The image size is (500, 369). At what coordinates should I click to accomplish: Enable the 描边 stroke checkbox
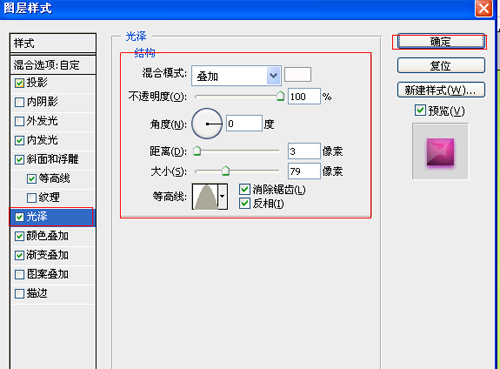(20, 294)
